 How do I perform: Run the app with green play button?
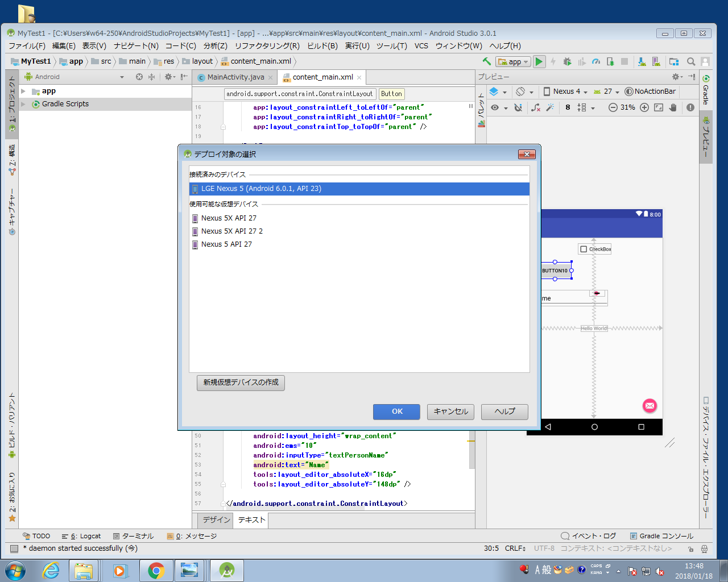539,61
